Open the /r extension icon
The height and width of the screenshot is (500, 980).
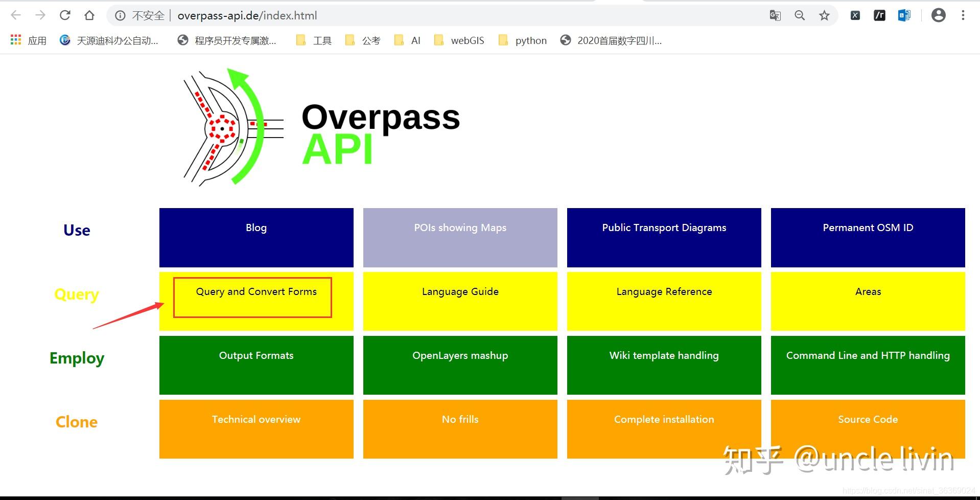tap(879, 15)
